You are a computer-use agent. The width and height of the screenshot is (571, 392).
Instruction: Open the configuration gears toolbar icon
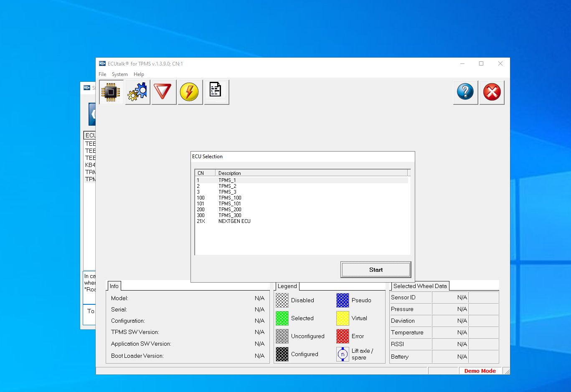137,92
